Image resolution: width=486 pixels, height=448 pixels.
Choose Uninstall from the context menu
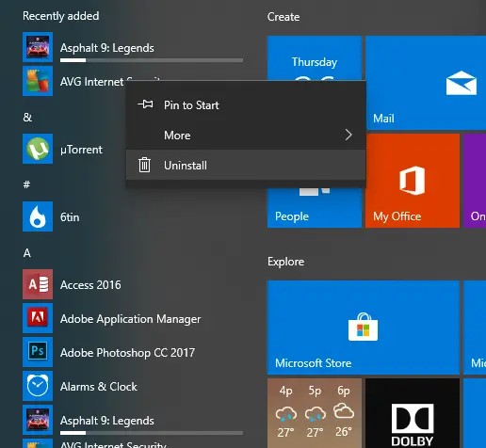pyautogui.click(x=246, y=165)
